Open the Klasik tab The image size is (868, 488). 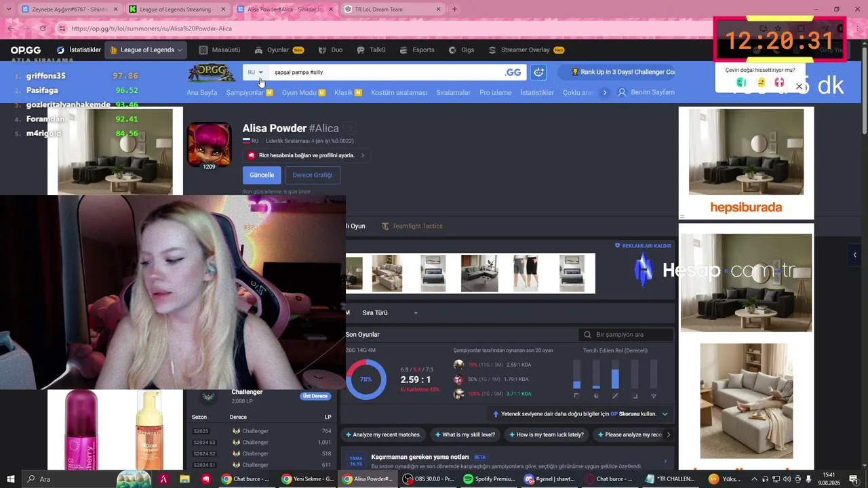[348, 93]
